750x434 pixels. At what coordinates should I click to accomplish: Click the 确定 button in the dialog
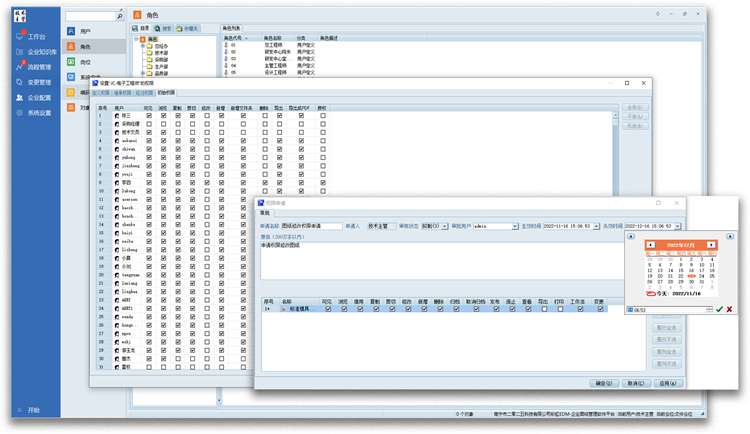point(603,383)
